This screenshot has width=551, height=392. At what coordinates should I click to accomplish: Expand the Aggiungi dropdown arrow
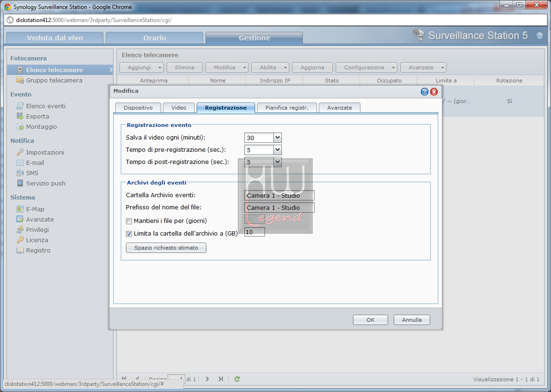[160, 67]
